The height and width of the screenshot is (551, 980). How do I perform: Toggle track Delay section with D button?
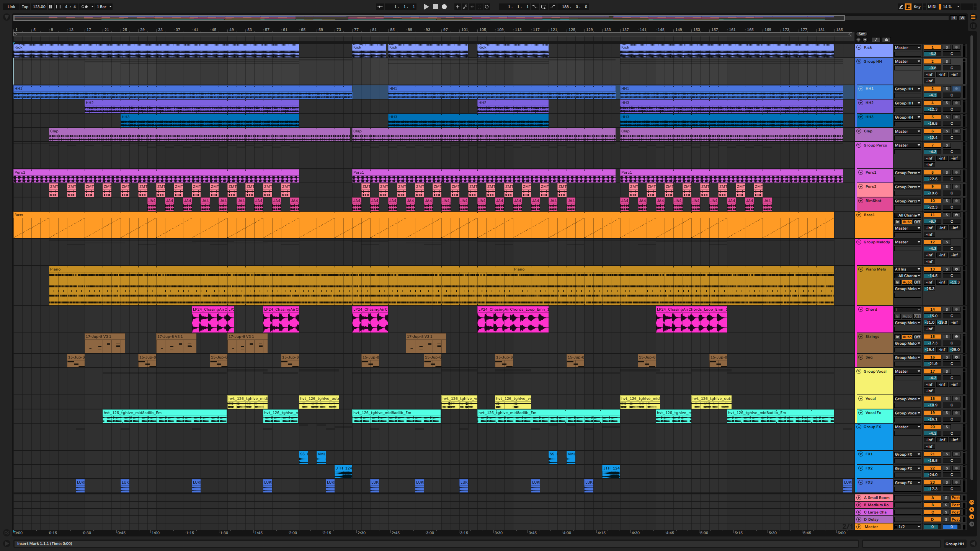click(972, 524)
